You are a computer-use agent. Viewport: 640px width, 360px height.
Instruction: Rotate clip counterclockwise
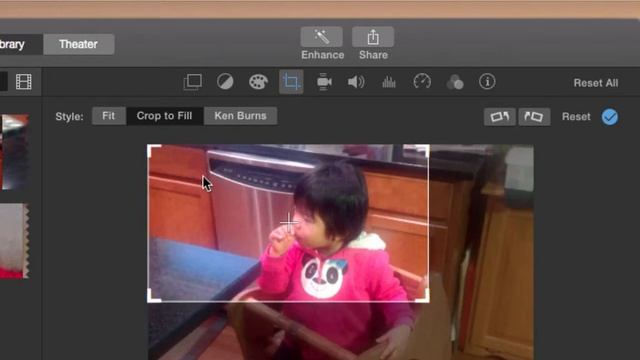[x=500, y=117]
